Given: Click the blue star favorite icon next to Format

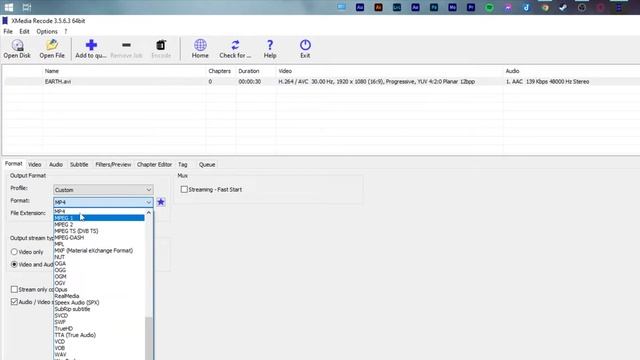Looking at the screenshot, I should pos(161,202).
